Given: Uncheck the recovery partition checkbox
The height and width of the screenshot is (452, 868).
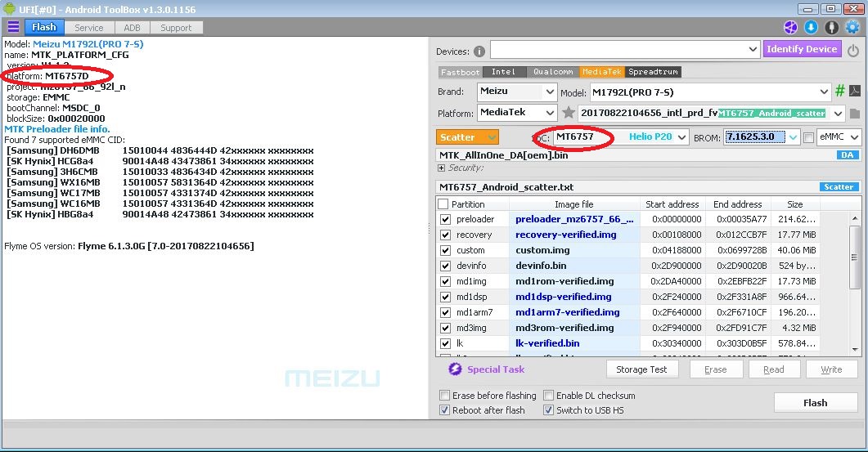Looking at the screenshot, I should tap(445, 235).
